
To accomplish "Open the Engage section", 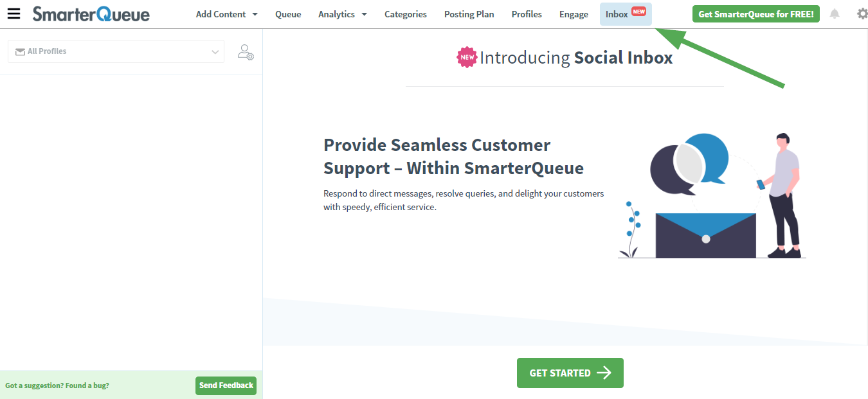I will tap(573, 13).
